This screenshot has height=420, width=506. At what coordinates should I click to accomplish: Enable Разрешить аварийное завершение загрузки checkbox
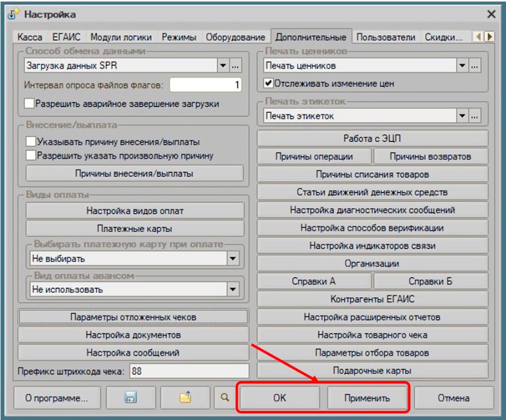pos(29,103)
